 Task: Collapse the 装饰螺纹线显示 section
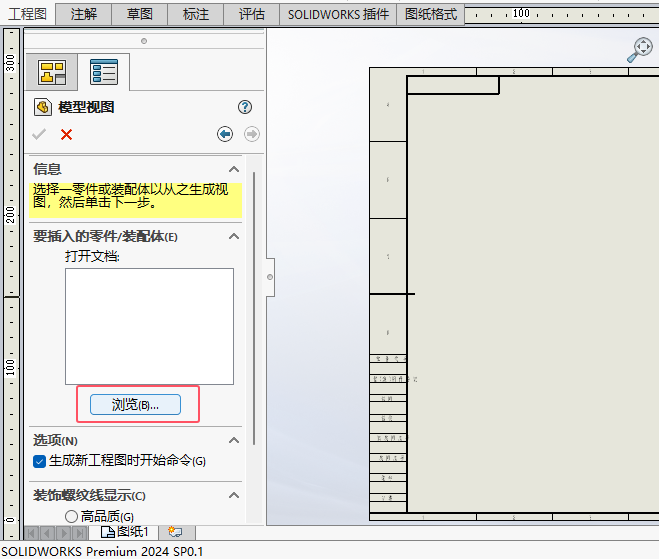[234, 496]
